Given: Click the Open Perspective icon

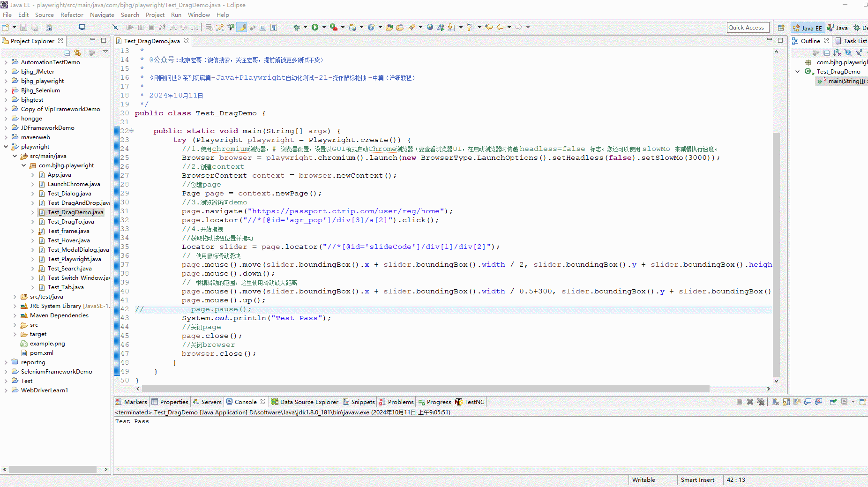Looking at the screenshot, I should tap(781, 28).
